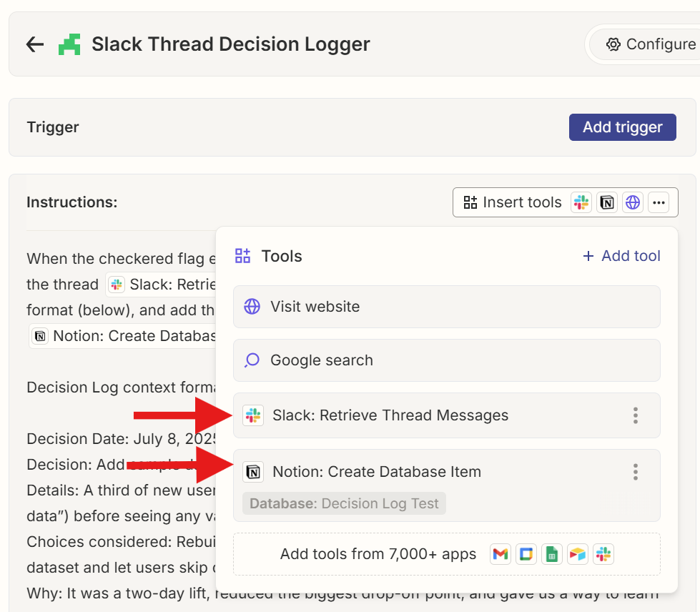Click the Google Calendar icon in add tools row

coord(526,554)
